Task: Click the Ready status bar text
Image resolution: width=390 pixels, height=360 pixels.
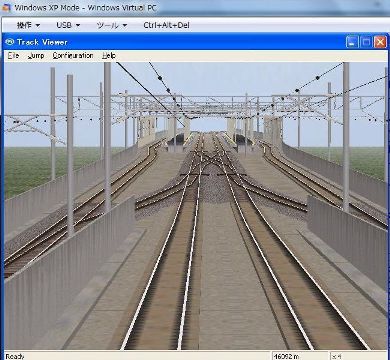Action: pos(15,356)
